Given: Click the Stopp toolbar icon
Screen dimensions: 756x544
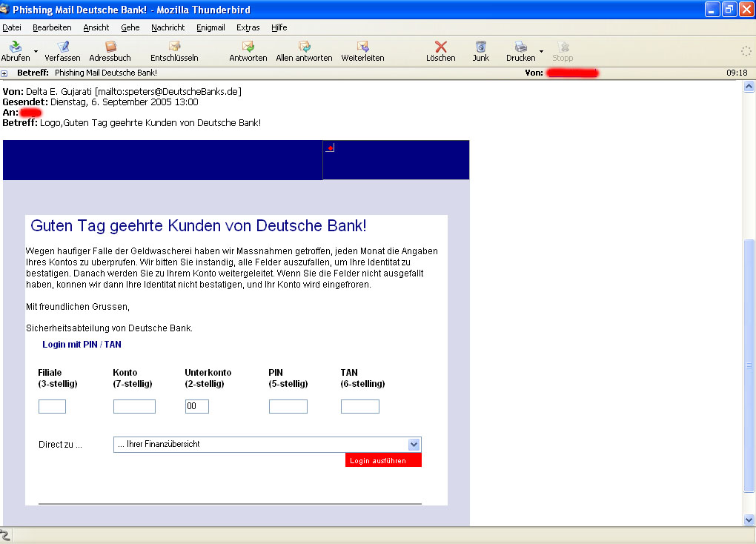Looking at the screenshot, I should pyautogui.click(x=563, y=47).
